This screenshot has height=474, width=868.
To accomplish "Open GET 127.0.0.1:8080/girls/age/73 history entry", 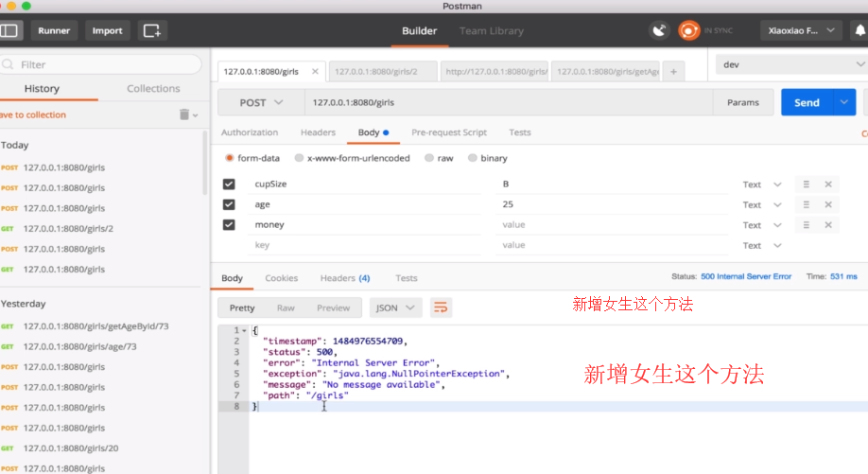I will [x=79, y=346].
